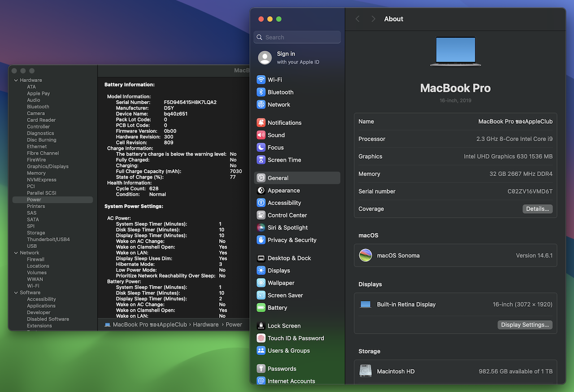Open Bluetooth settings icon in System Settings
The image size is (574, 392).
tap(261, 92)
